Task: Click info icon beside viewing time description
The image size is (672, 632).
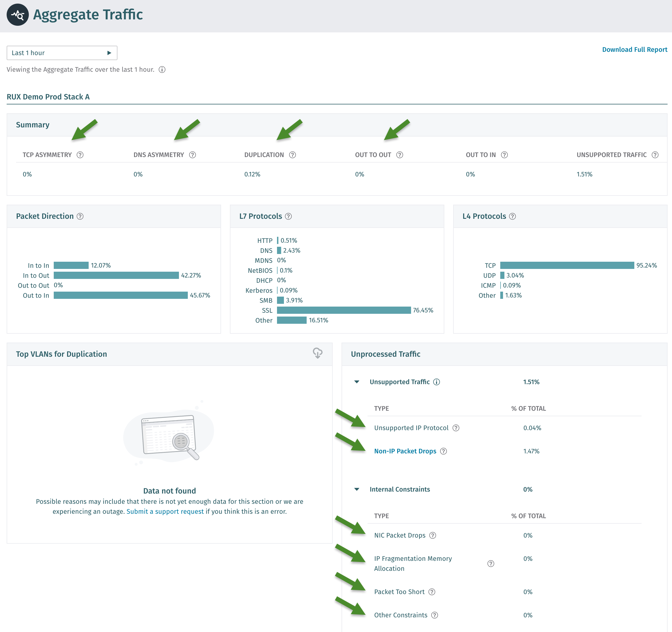Action: click(x=162, y=70)
